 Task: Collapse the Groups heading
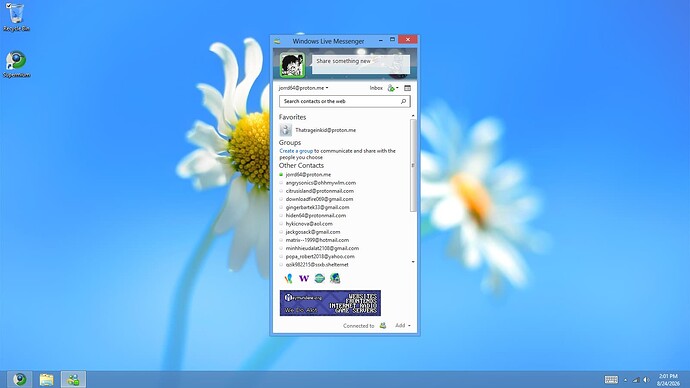click(x=290, y=143)
